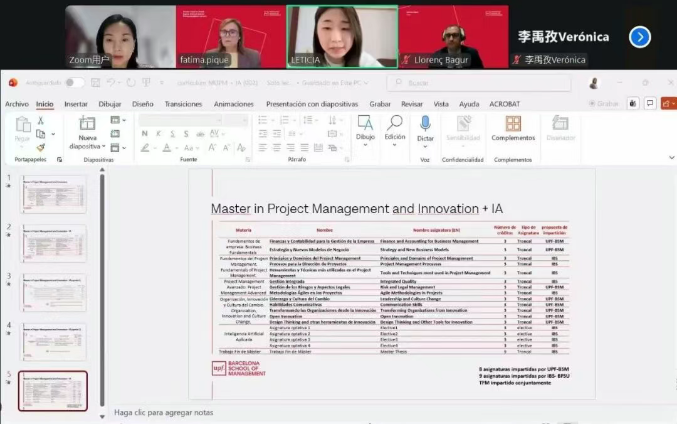Open the Dibujo shapes tool
The height and width of the screenshot is (431, 678).
click(365, 123)
